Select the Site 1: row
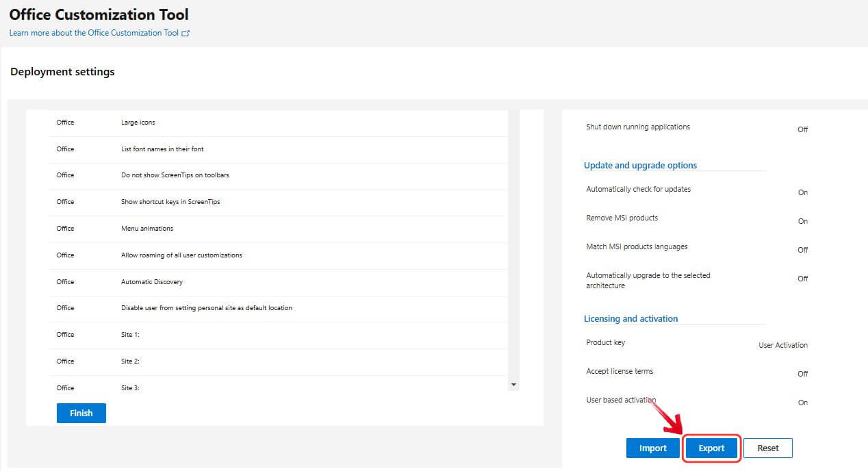Viewport: 868px width, 471px height. (279, 335)
